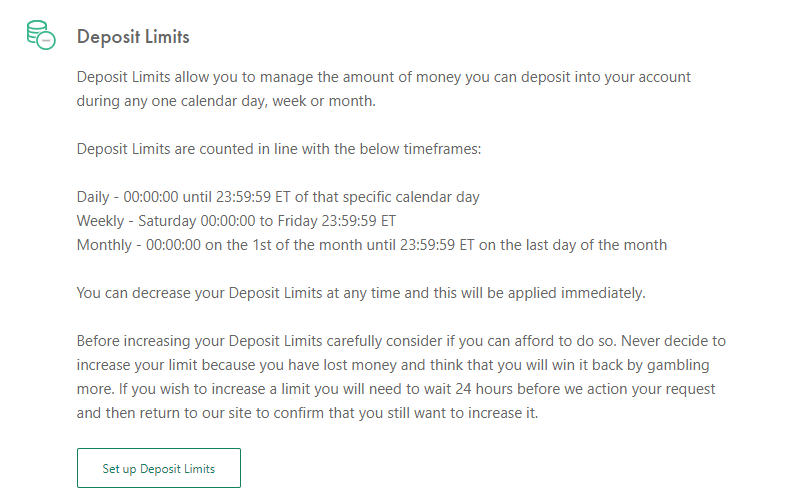Click the Deposit Limits coin stack icon
807x502 pixels.
coord(41,35)
